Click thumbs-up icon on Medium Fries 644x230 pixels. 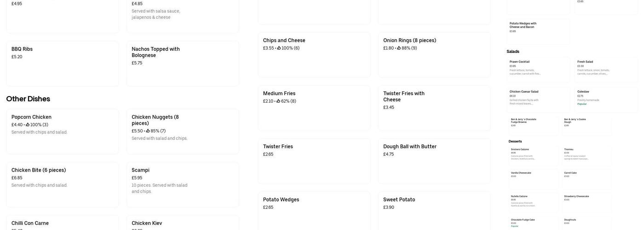coord(278,101)
